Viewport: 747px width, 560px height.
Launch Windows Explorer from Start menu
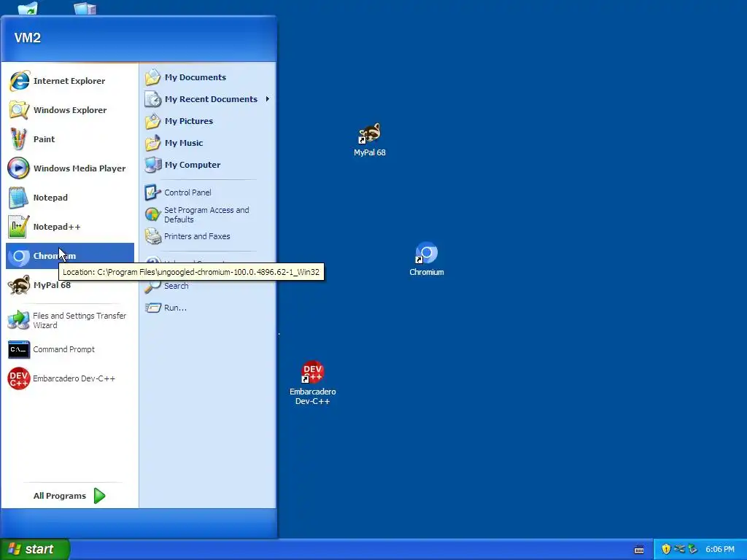[x=19, y=110]
